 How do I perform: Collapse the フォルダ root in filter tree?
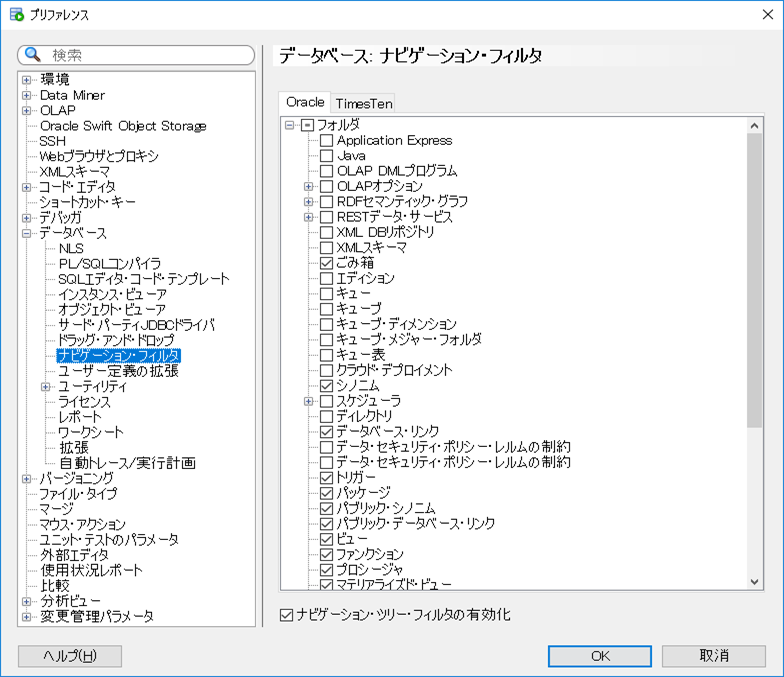click(290, 125)
